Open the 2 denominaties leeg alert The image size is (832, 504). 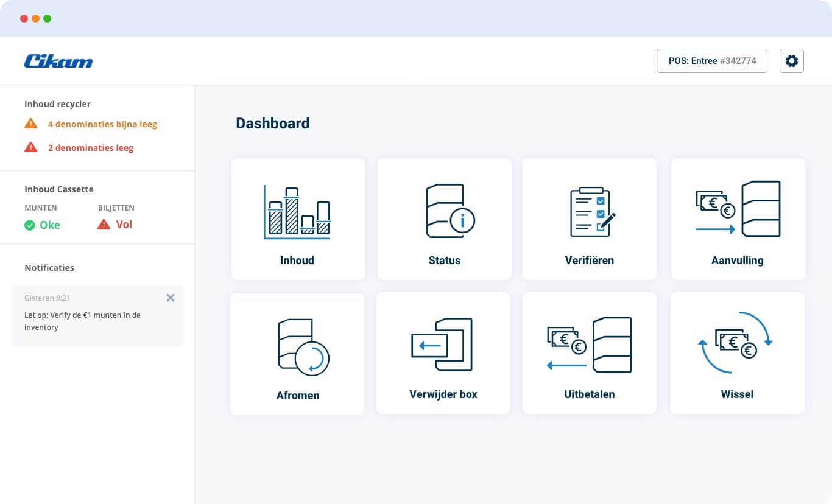coord(91,148)
